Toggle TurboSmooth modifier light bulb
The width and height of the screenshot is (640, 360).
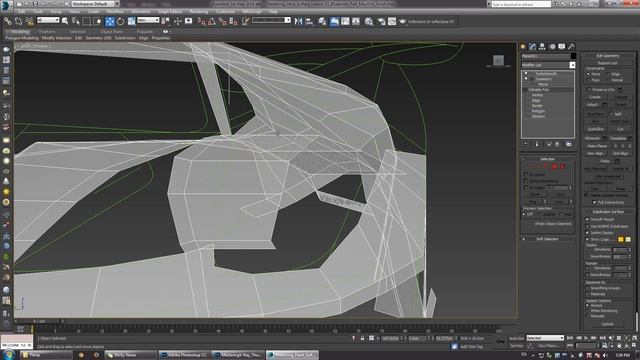[526, 73]
